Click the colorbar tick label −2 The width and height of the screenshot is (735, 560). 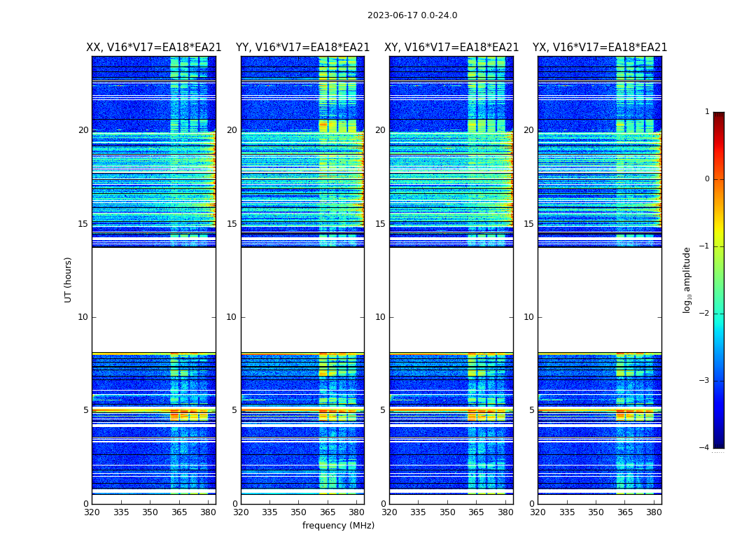click(706, 314)
